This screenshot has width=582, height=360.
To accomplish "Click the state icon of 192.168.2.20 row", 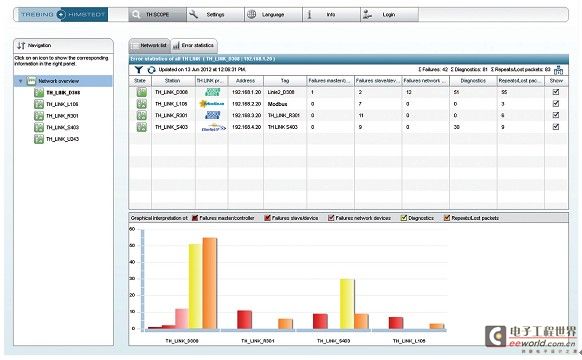I will (x=141, y=104).
